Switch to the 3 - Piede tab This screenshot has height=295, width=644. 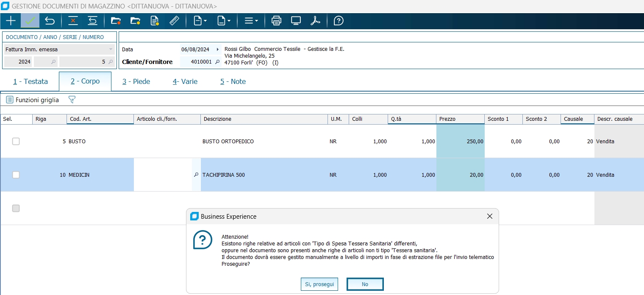point(136,81)
